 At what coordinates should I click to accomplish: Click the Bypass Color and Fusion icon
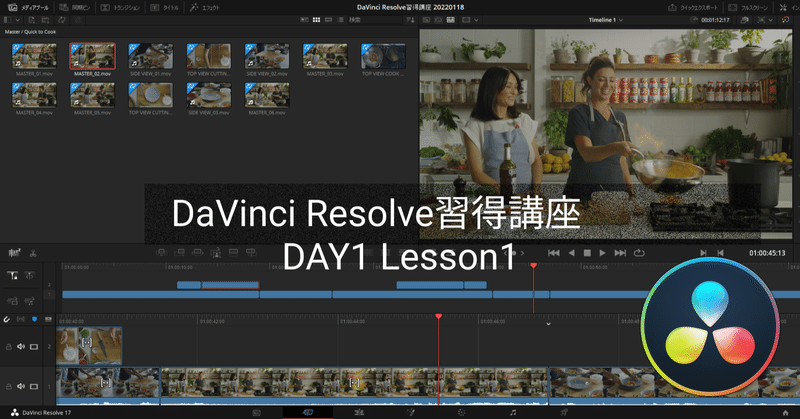click(x=744, y=20)
